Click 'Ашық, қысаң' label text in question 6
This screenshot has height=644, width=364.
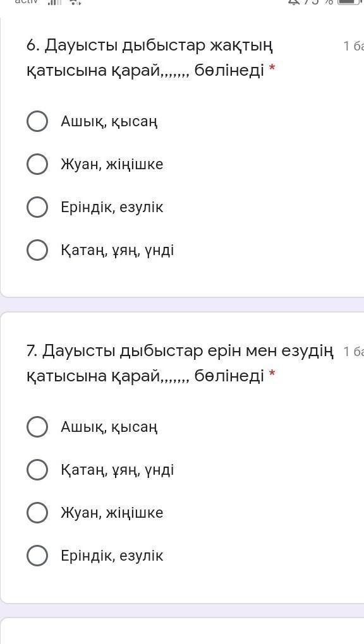pos(109,122)
